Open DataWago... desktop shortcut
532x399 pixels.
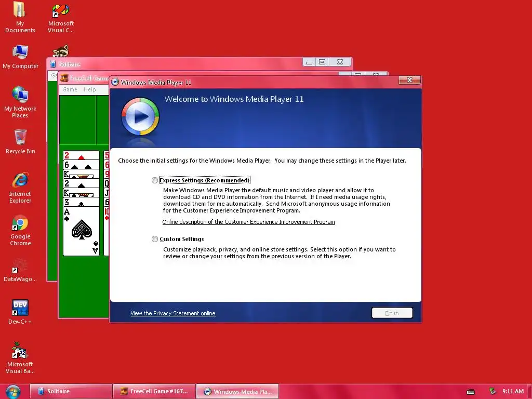pyautogui.click(x=20, y=270)
